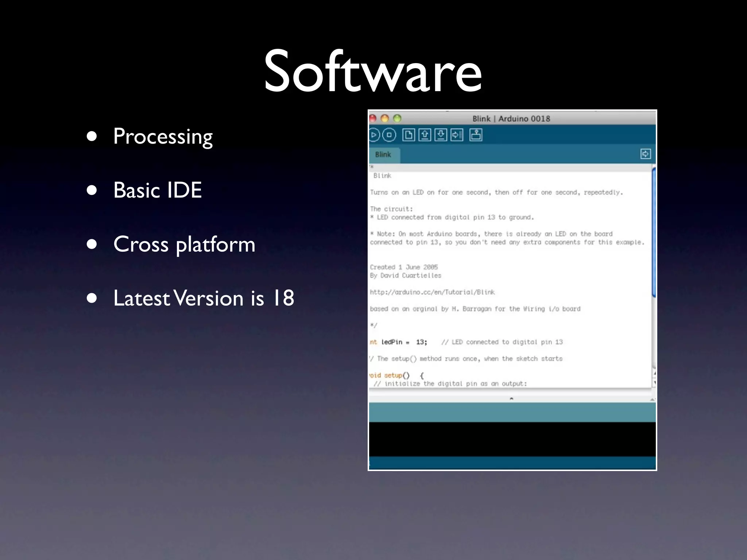Save the sketch with the Save icon
Image resolution: width=747 pixels, height=560 pixels.
(441, 135)
